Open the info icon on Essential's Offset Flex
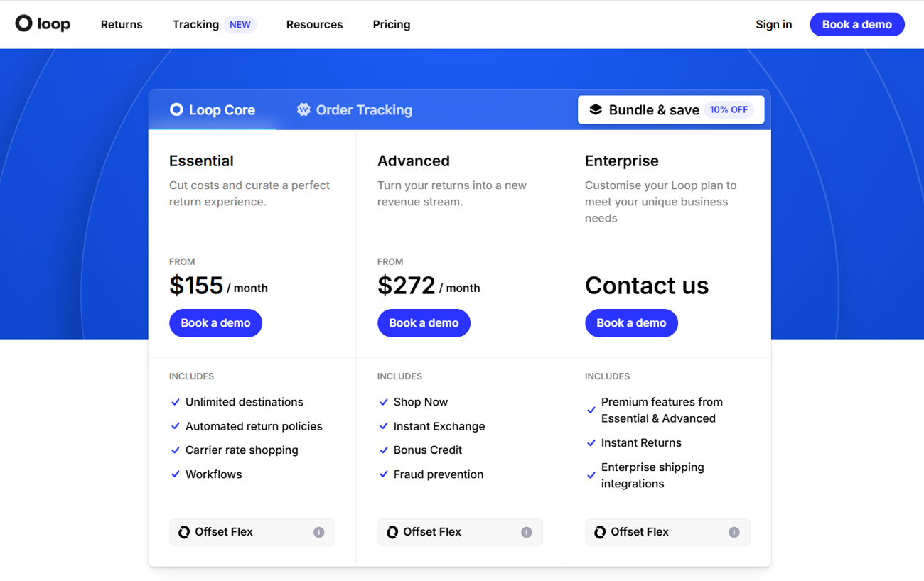The width and height of the screenshot is (924, 581). click(x=318, y=531)
